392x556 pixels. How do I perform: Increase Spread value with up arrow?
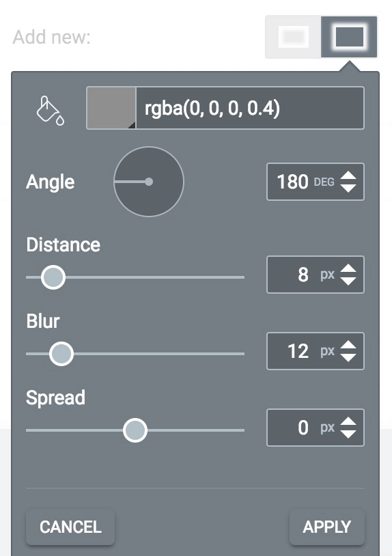click(348, 422)
